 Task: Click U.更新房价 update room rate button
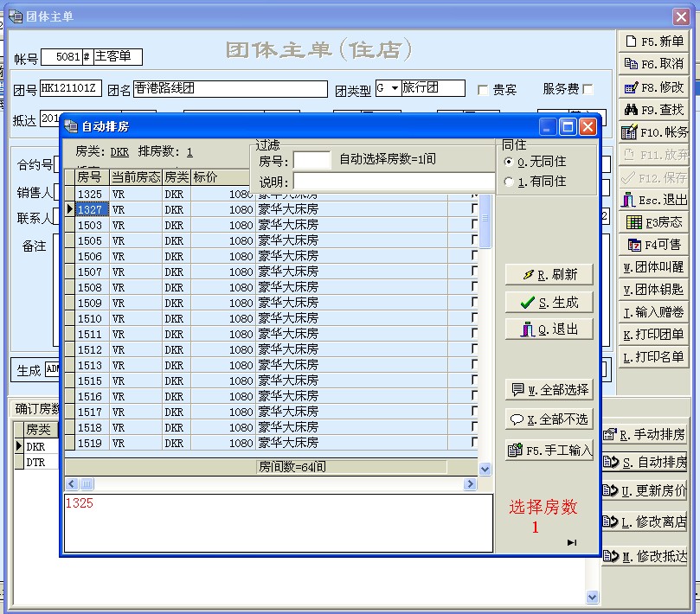[x=644, y=491]
